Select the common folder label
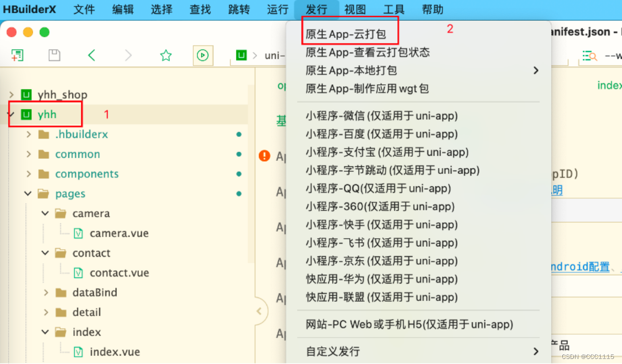 tap(77, 154)
